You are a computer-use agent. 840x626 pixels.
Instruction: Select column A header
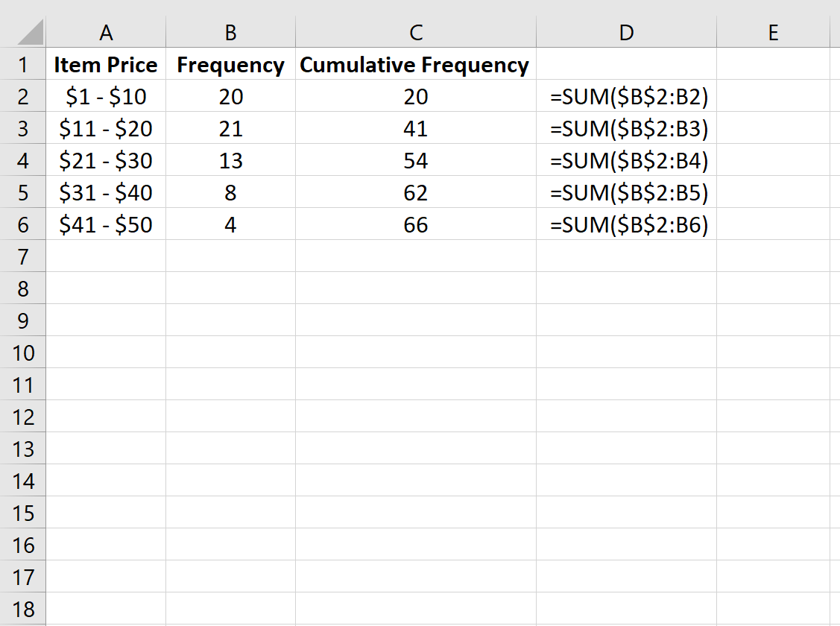click(107, 32)
